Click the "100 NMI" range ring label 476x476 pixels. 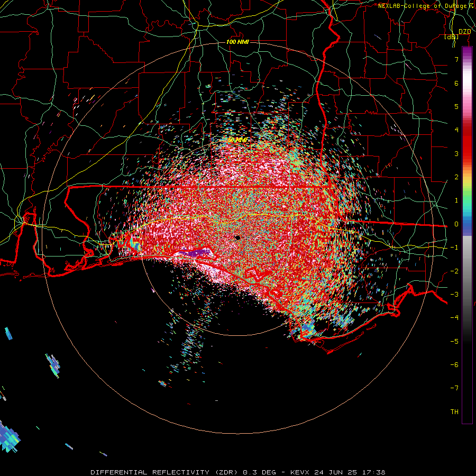click(237, 42)
